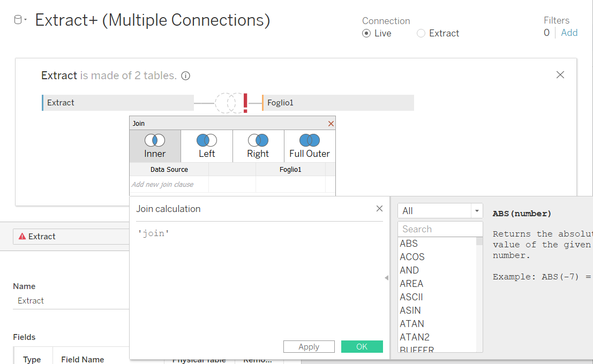Select the Extract tab with warning icon
Screen dimensions: 593x364
(71, 237)
